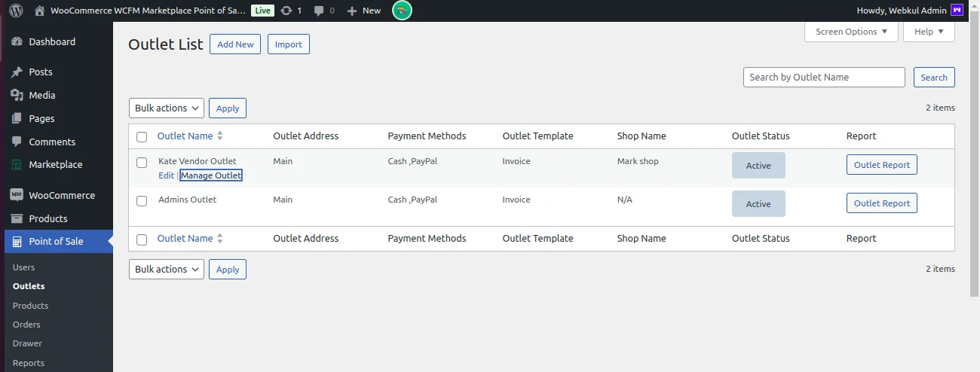Click the Pages icon in sidebar

pyautogui.click(x=17, y=119)
